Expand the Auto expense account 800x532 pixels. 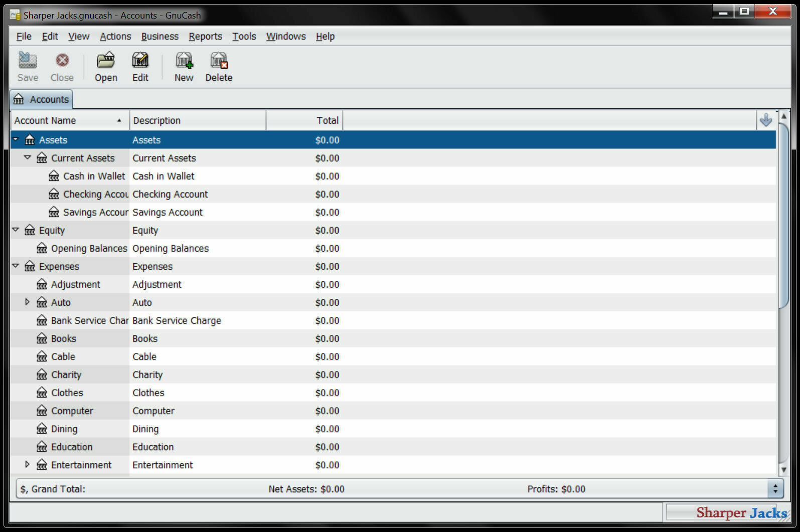coord(28,302)
